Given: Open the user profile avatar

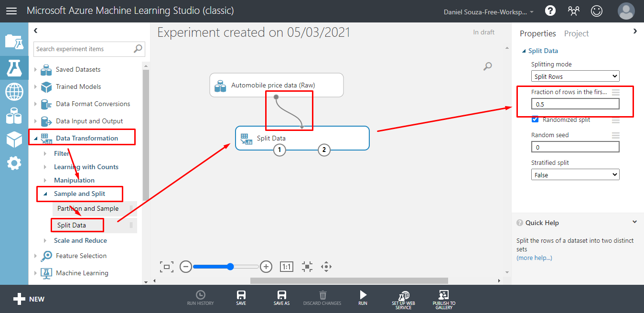Looking at the screenshot, I should point(626,11).
